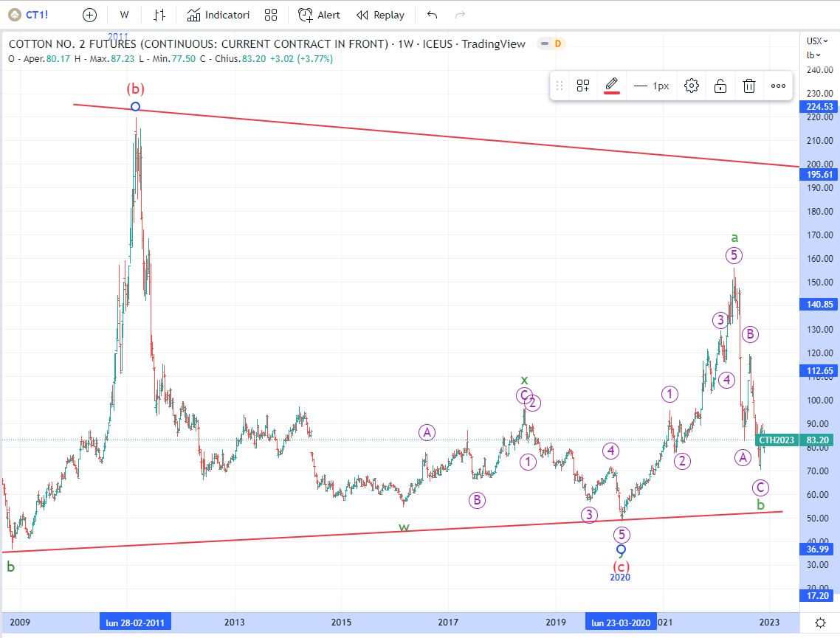The image size is (840, 638).
Task: Click the lun 23-03-2020 date marker
Action: 621,623
